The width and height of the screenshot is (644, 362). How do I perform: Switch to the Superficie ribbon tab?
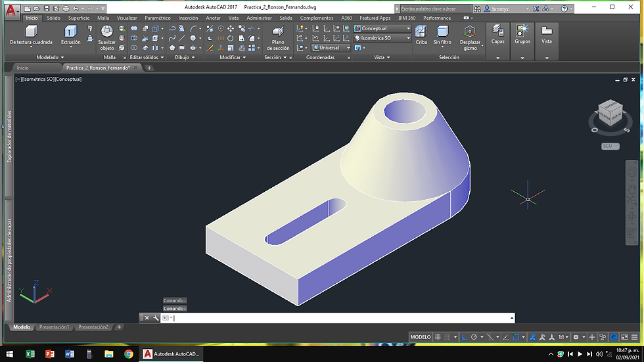click(79, 18)
